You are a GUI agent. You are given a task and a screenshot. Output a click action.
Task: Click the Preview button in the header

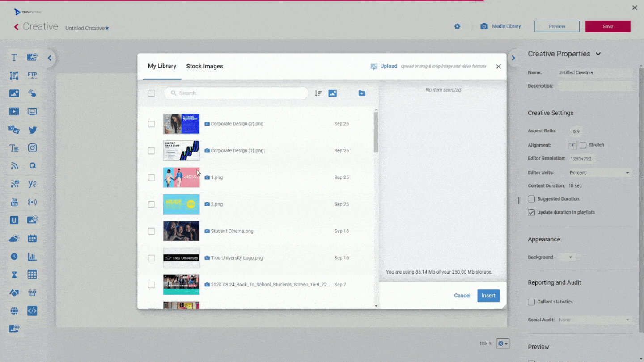557,26
